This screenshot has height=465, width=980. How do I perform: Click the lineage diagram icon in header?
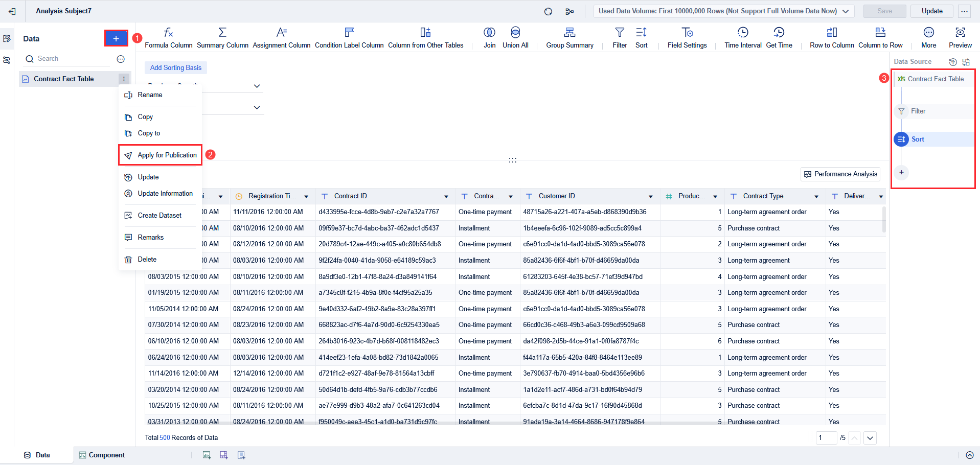pos(569,11)
